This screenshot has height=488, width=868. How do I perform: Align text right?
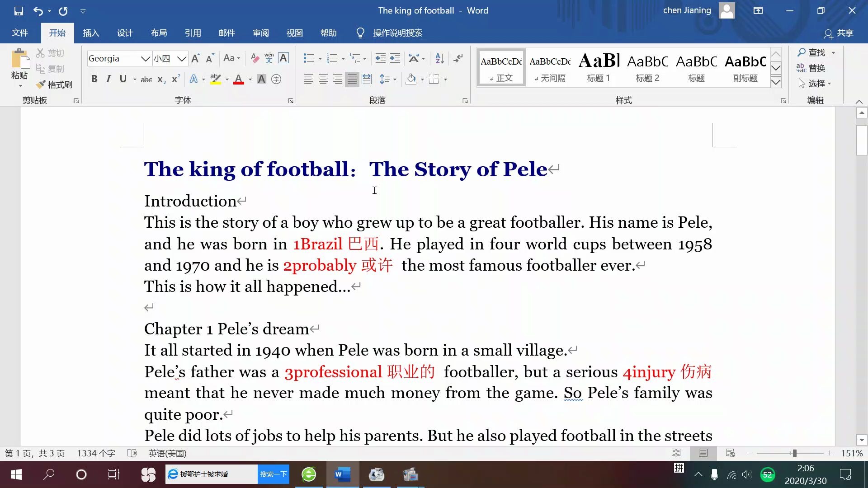(338, 79)
